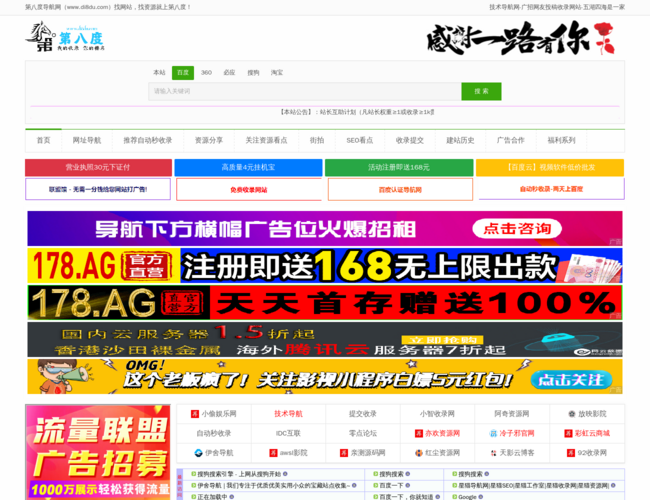
Task: Click info icon after Google entry
Action: [x=481, y=497]
